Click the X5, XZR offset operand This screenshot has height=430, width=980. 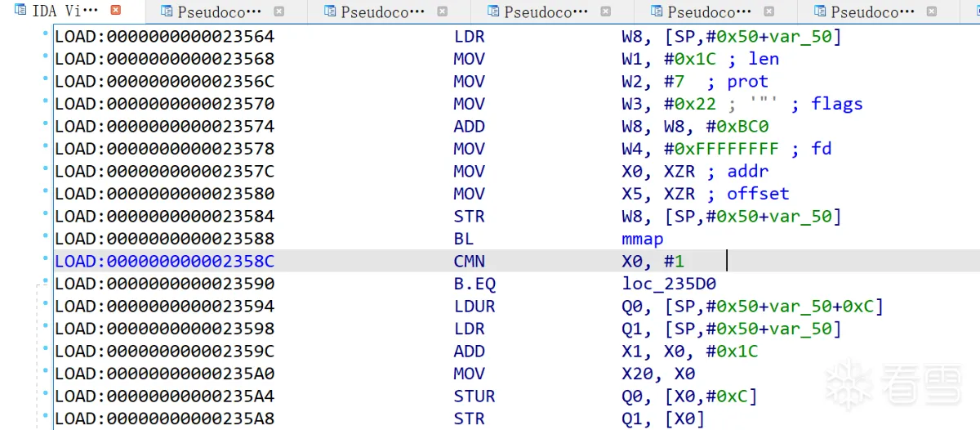658,194
